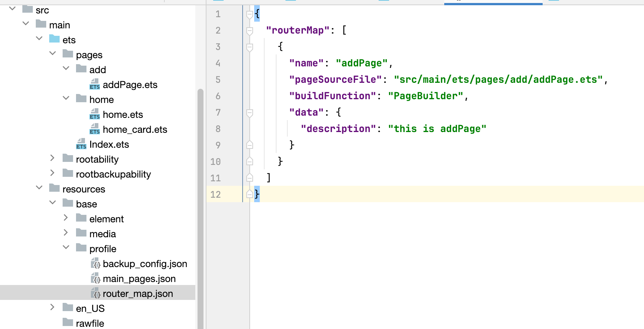Expand the en_US folder chevron
This screenshot has width=644, height=329.
pyautogui.click(x=53, y=307)
